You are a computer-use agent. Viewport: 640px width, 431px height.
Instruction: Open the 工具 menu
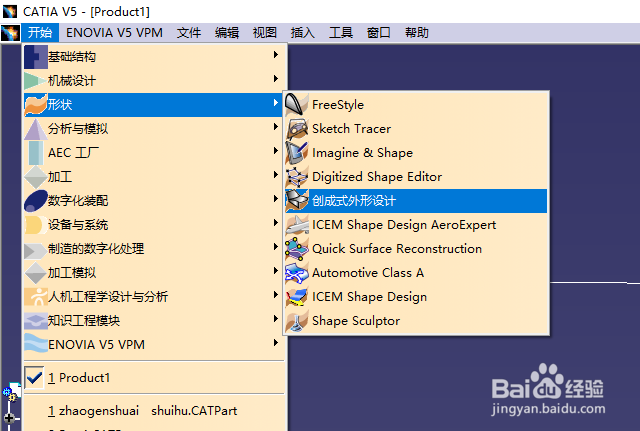point(341,33)
